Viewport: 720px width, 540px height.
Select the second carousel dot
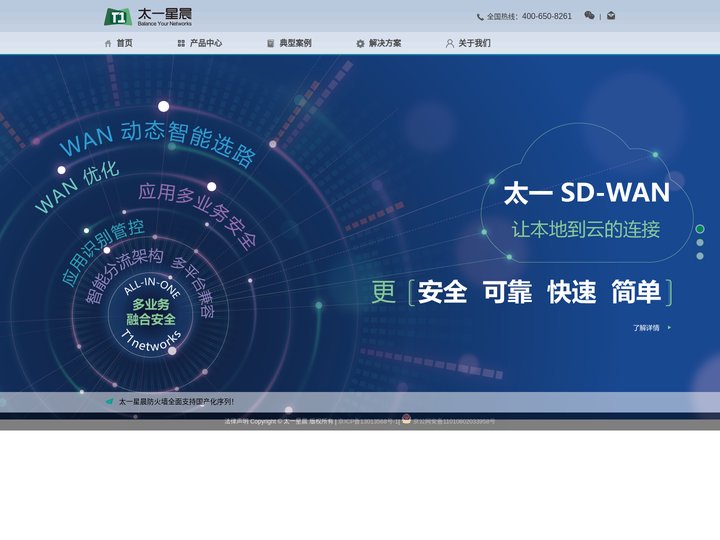click(700, 242)
